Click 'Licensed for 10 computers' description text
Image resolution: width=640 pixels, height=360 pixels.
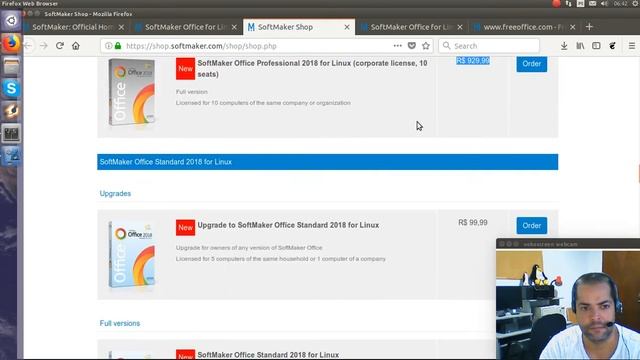pyautogui.click(x=263, y=103)
